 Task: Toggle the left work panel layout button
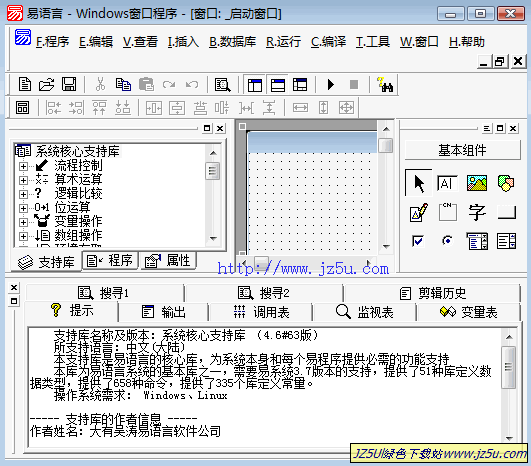[255, 85]
